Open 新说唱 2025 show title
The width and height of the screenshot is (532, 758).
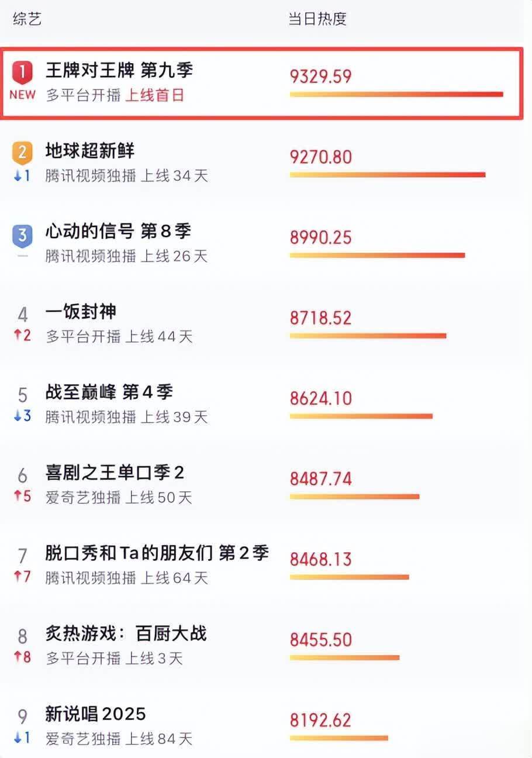95,714
